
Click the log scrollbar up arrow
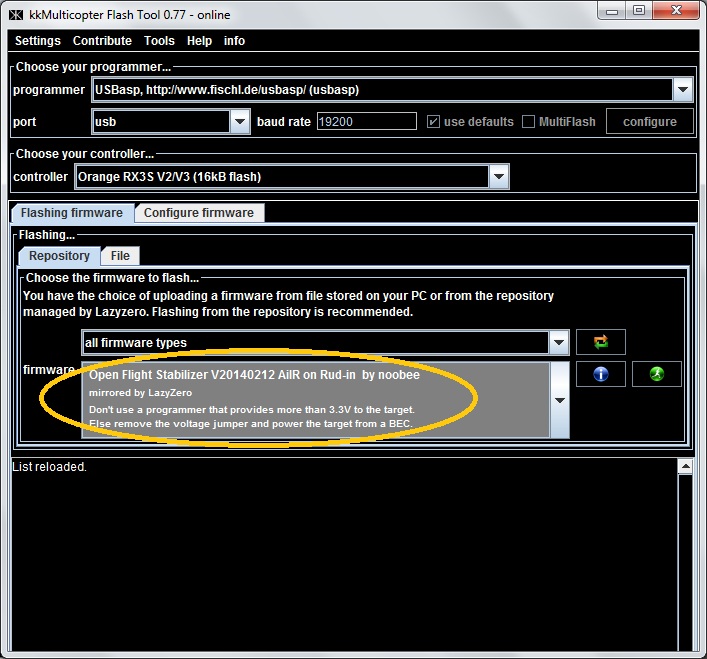click(x=685, y=467)
